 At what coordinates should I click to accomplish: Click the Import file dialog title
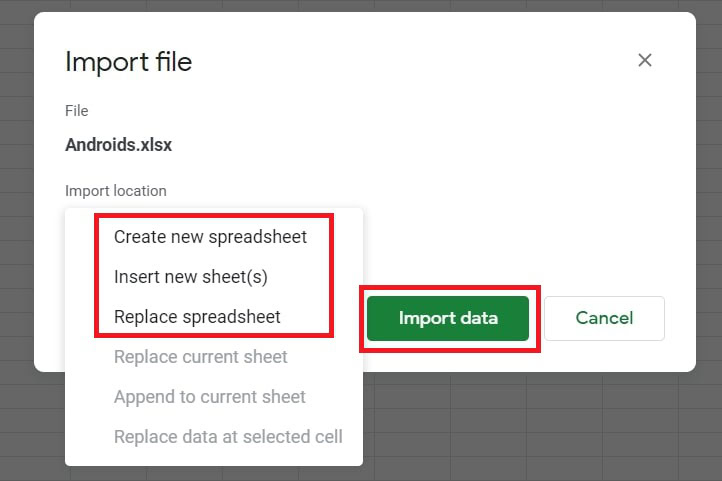128,62
